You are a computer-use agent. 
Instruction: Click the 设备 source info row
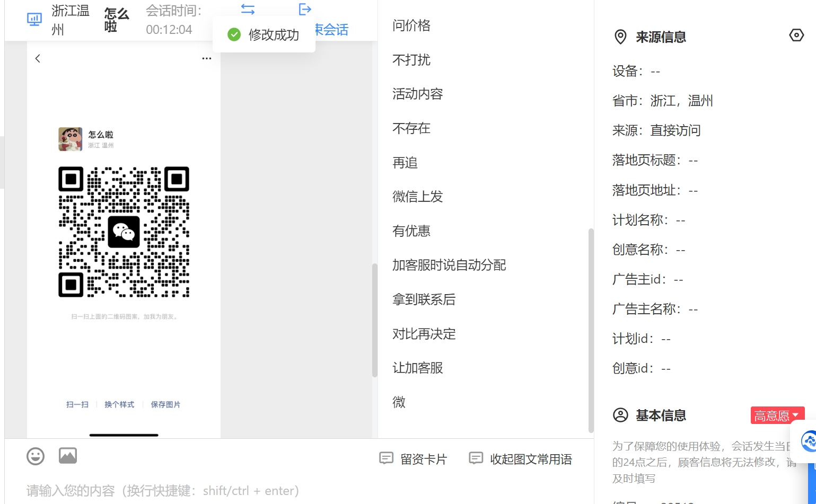click(x=636, y=71)
